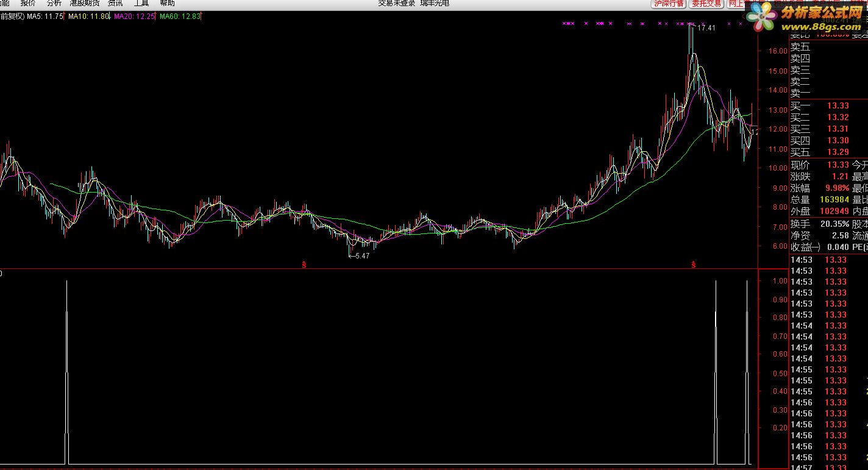This screenshot has width=868, height=470.
Task: Open the 资讯 menu
Action: (x=115, y=3)
